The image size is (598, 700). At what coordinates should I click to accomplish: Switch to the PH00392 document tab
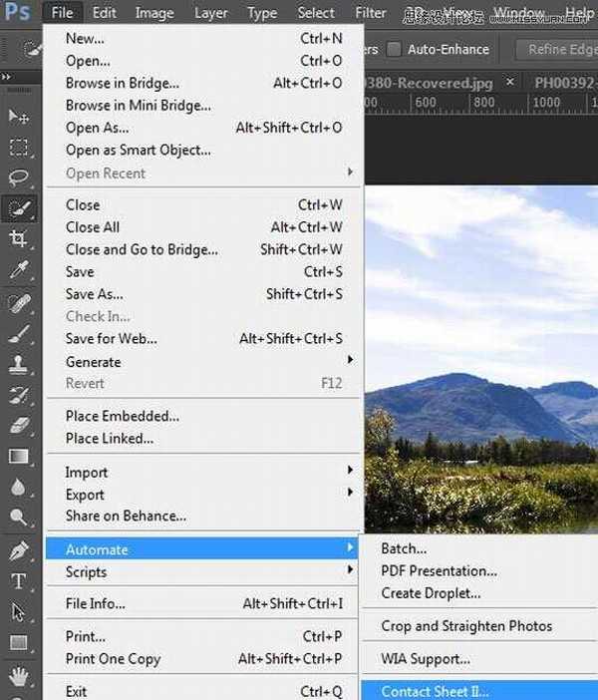[563, 81]
